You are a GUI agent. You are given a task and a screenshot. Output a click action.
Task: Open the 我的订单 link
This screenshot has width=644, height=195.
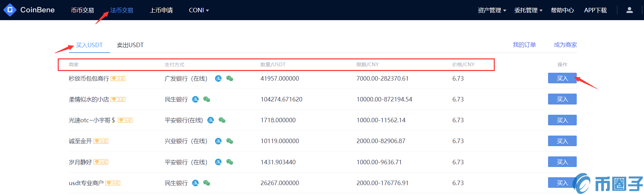[x=524, y=45]
